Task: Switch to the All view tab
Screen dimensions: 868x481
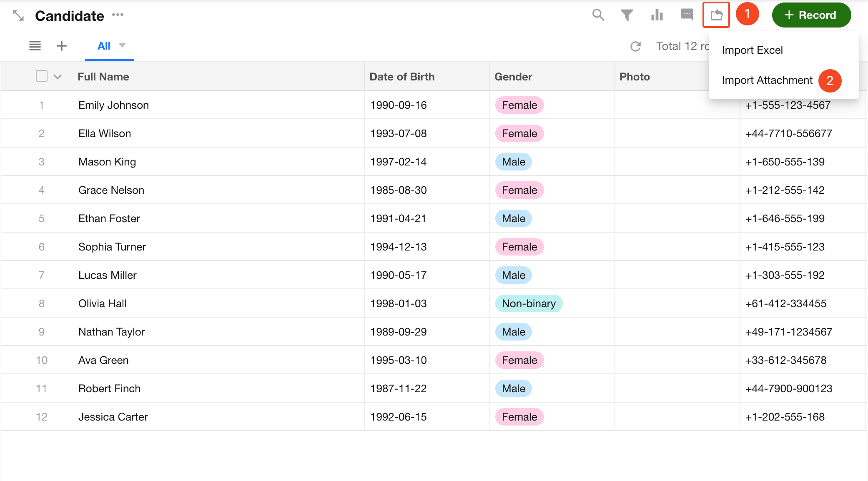Action: pos(104,46)
